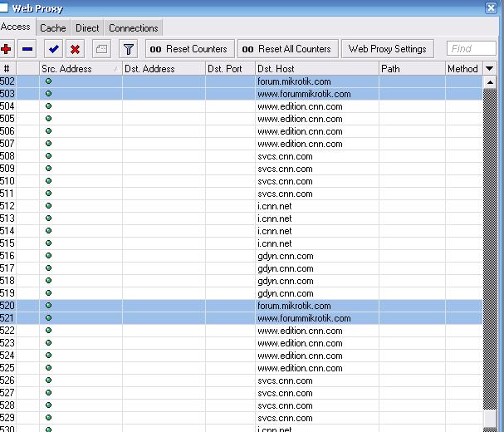Select row 523 www.edition.cnn.com
Image resolution: width=504 pixels, height=432 pixels.
coord(241,343)
